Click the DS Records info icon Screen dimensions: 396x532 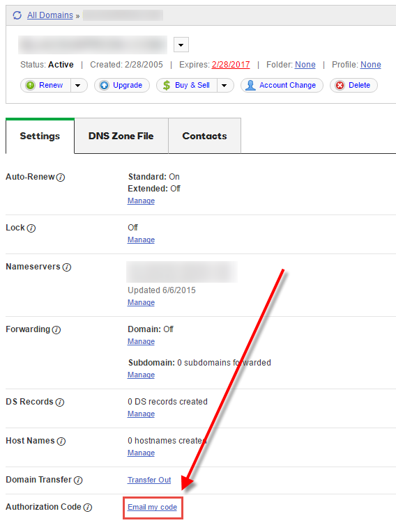(x=60, y=402)
